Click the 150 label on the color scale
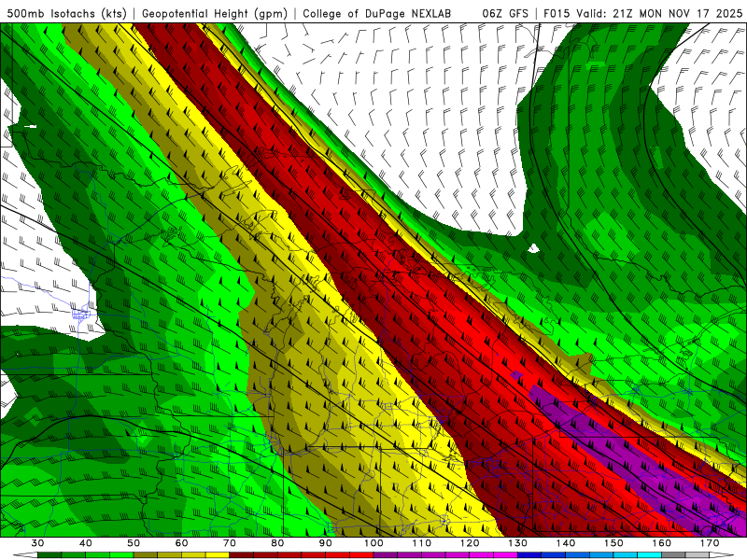Screen dimensions: 747x560 [613, 543]
